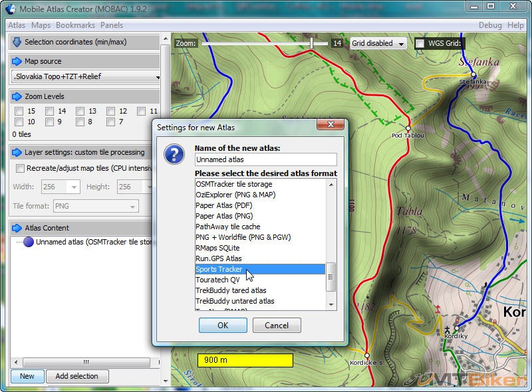Click the question mark icon in the dialog
The width and height of the screenshot is (532, 392).
click(x=174, y=155)
